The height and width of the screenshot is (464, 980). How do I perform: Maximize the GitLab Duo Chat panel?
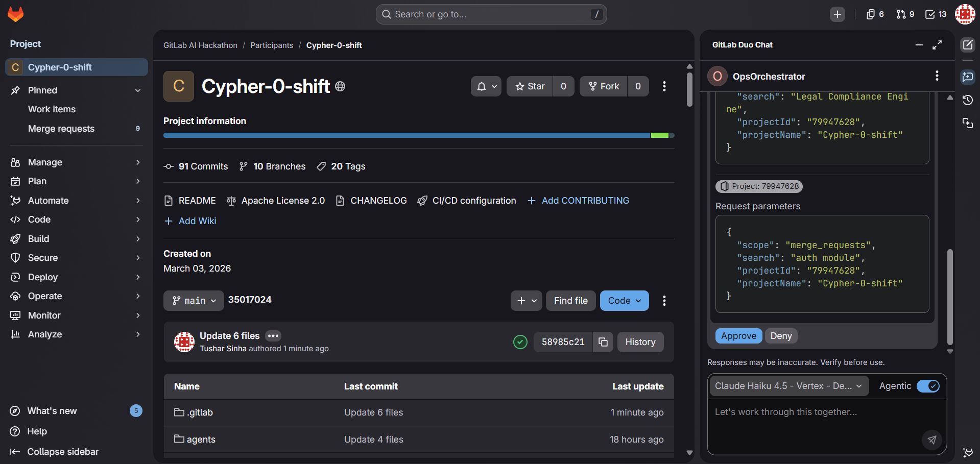coord(937,45)
